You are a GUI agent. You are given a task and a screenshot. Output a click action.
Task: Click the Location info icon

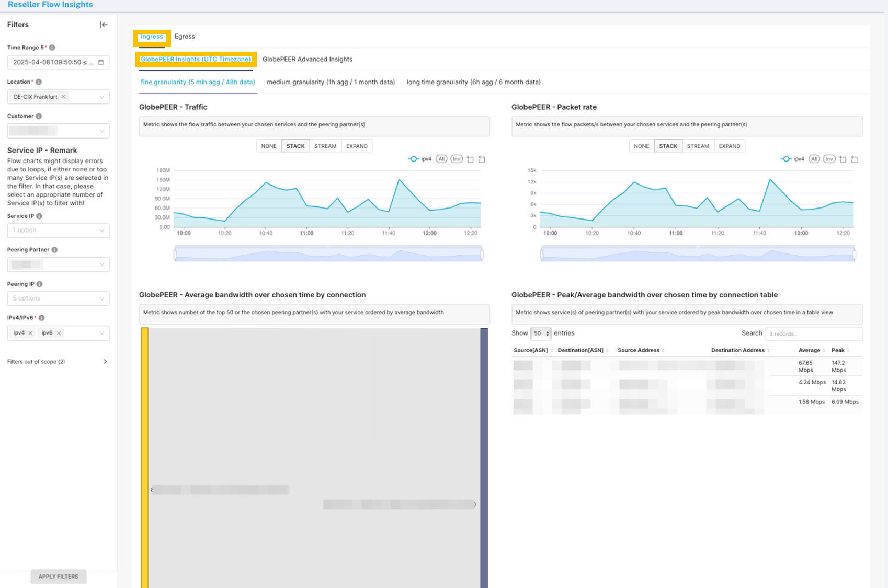39,82
